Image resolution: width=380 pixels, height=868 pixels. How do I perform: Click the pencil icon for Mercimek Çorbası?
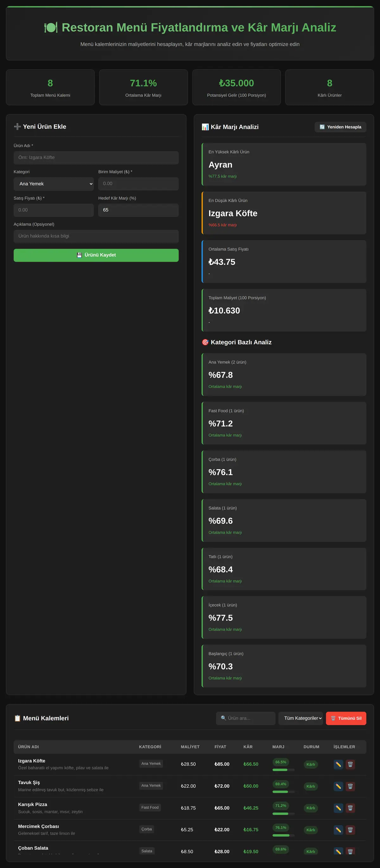coord(338,830)
